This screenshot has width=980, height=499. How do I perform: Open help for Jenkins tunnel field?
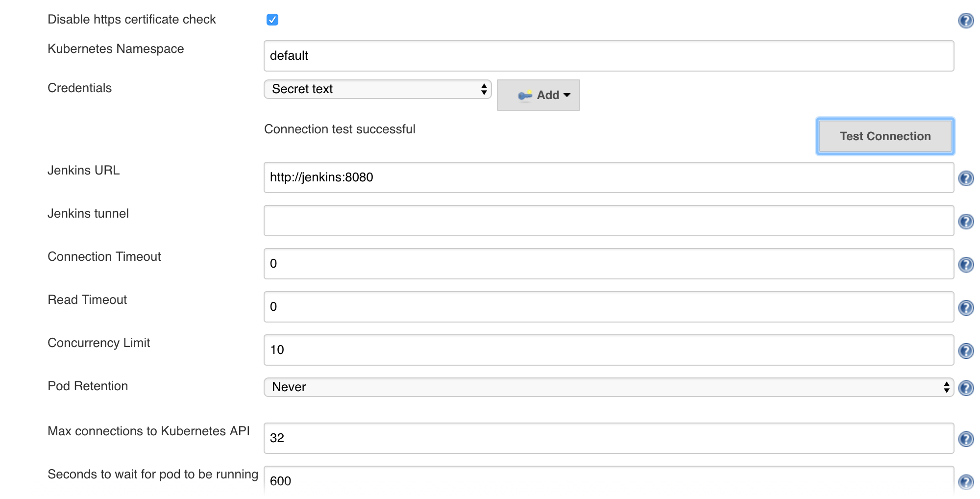pos(966,222)
